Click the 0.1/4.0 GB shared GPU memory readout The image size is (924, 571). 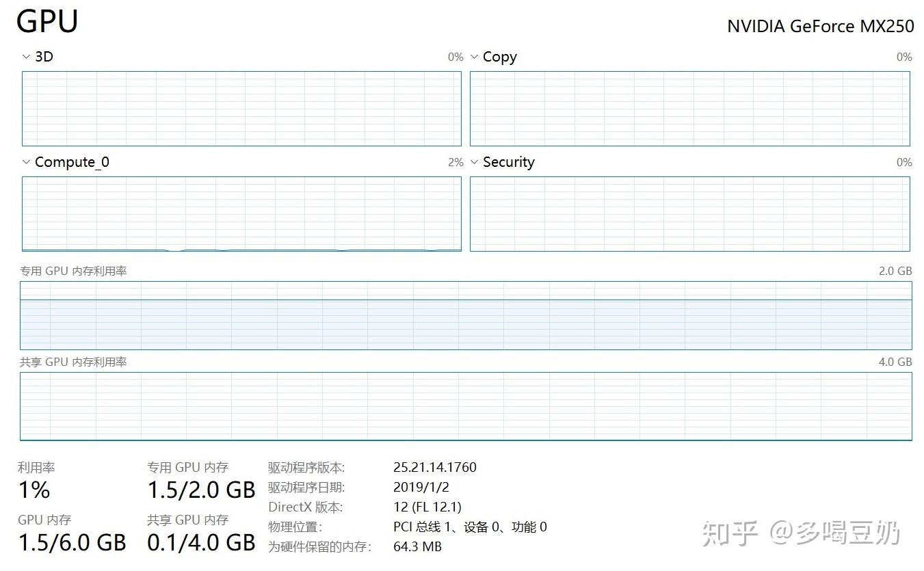point(202,542)
